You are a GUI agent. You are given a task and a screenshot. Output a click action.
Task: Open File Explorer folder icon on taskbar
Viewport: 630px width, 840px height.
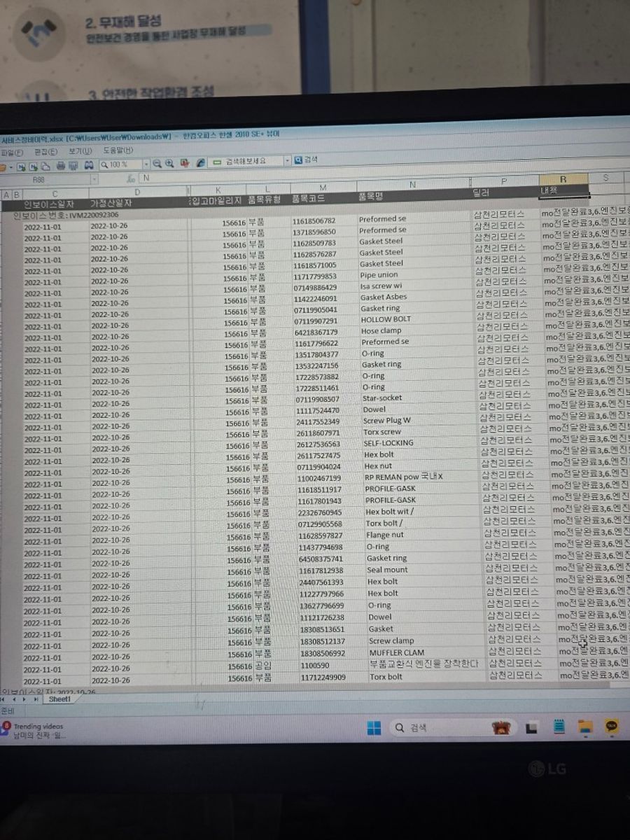pyautogui.click(x=584, y=727)
